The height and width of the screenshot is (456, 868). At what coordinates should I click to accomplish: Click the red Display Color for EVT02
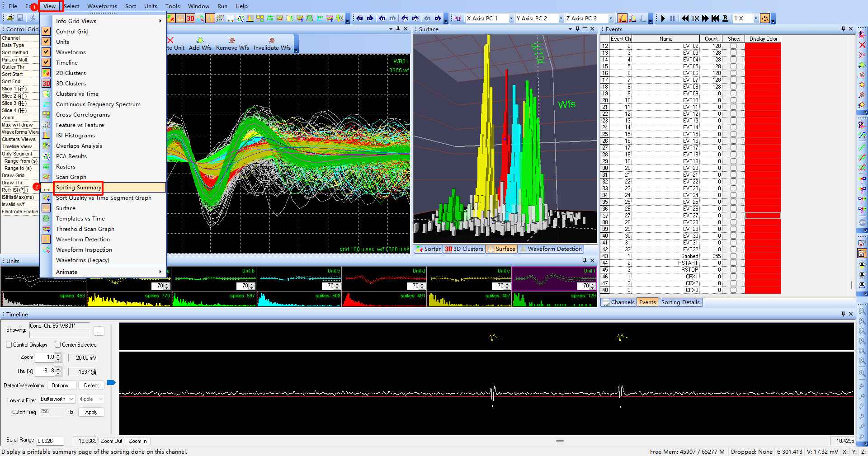coord(763,46)
